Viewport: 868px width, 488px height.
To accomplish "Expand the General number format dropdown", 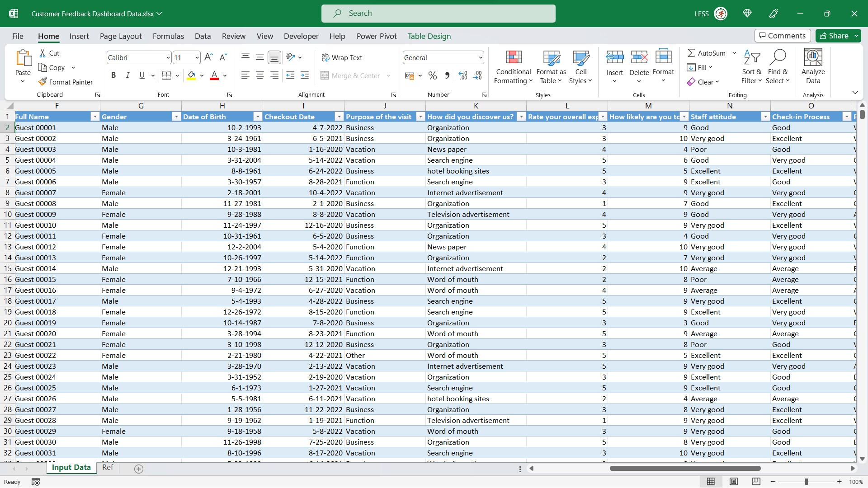I will pyautogui.click(x=480, y=57).
